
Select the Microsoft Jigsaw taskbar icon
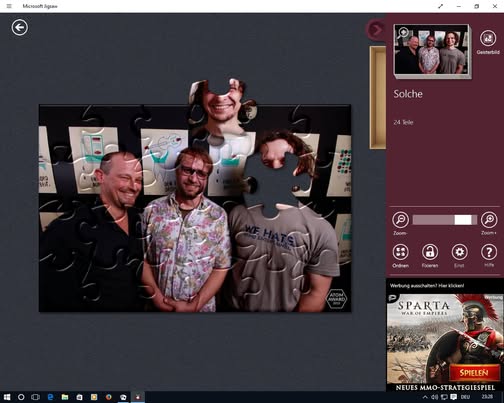pos(138,397)
